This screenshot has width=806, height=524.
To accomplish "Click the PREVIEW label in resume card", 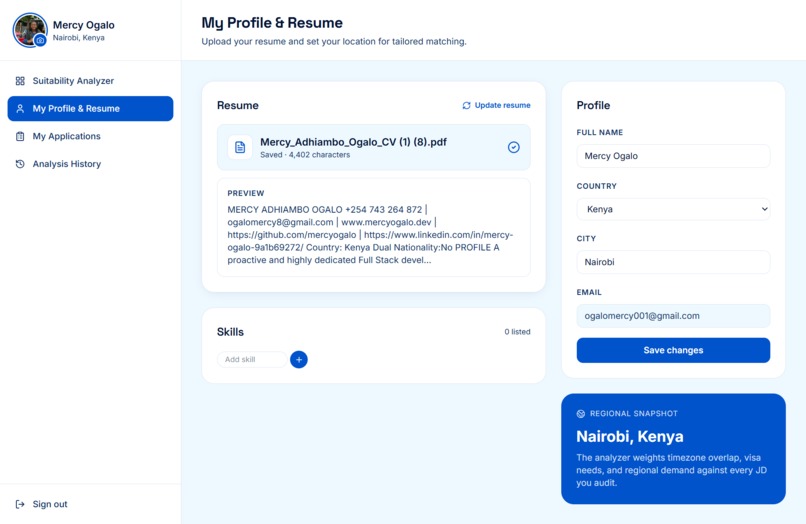I will pyautogui.click(x=246, y=193).
